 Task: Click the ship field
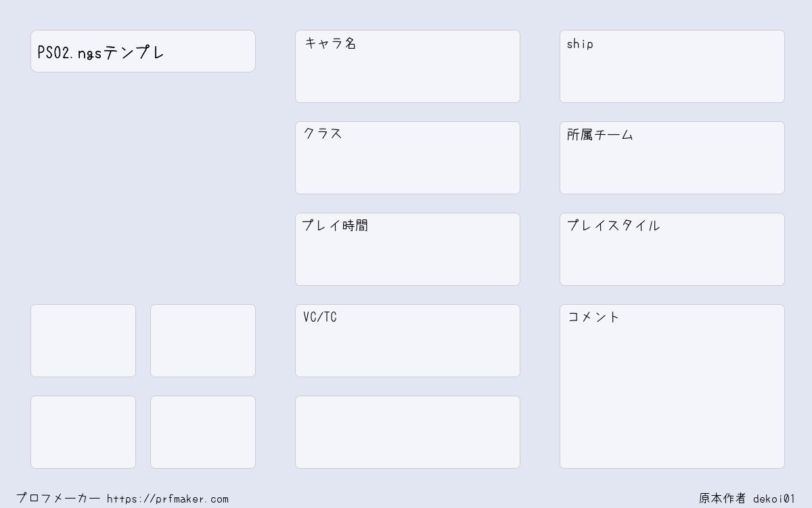click(672, 66)
